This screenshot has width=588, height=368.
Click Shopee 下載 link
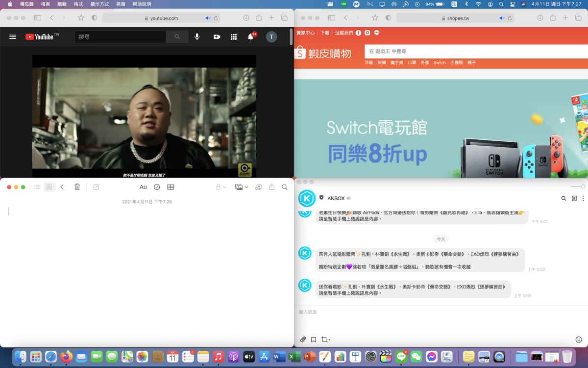point(325,33)
